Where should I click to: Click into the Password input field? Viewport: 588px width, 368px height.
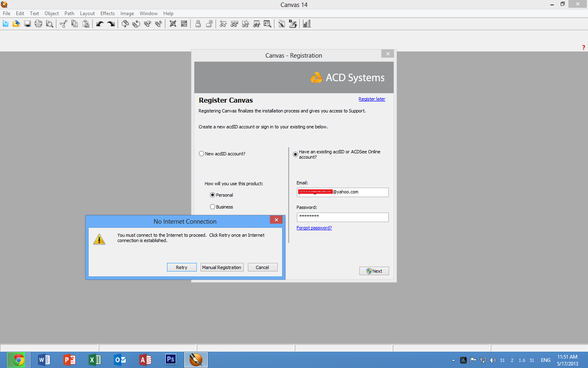pyautogui.click(x=343, y=217)
